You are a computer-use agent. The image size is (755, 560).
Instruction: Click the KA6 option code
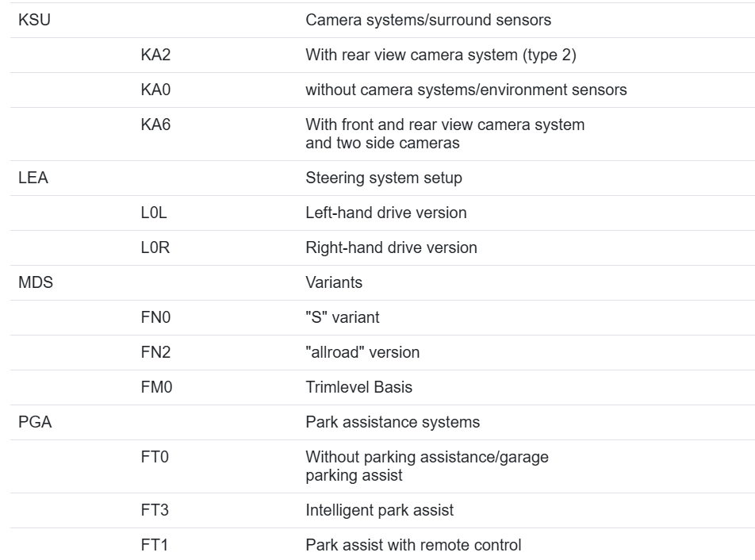[x=155, y=125]
